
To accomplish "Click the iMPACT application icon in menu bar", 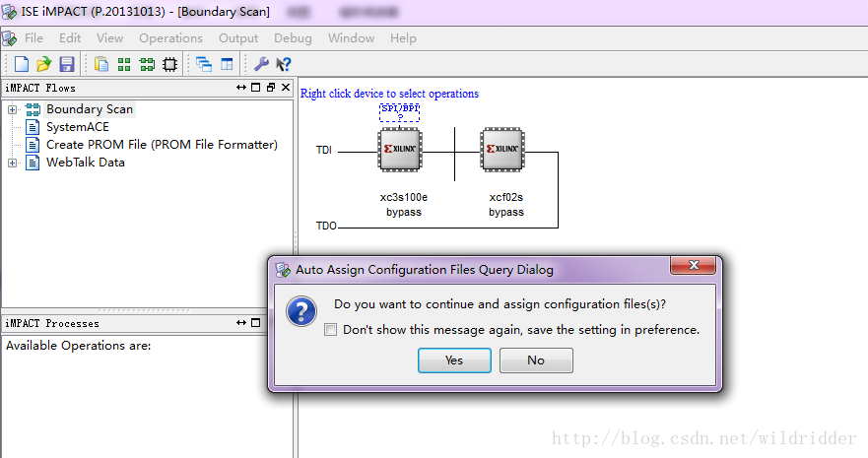I will 10,38.
